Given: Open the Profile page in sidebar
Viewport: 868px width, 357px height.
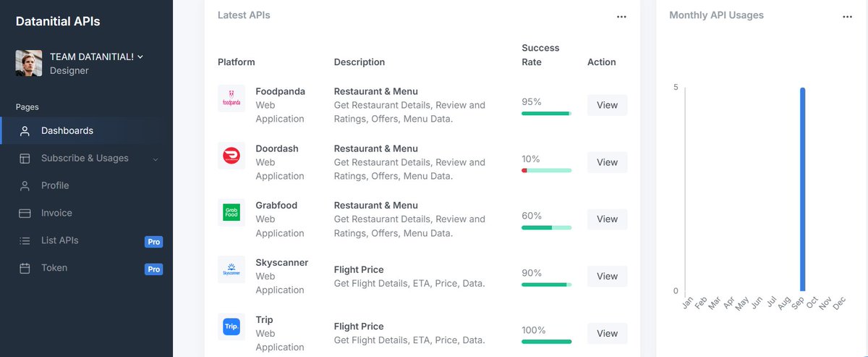Looking at the screenshot, I should click(x=55, y=186).
